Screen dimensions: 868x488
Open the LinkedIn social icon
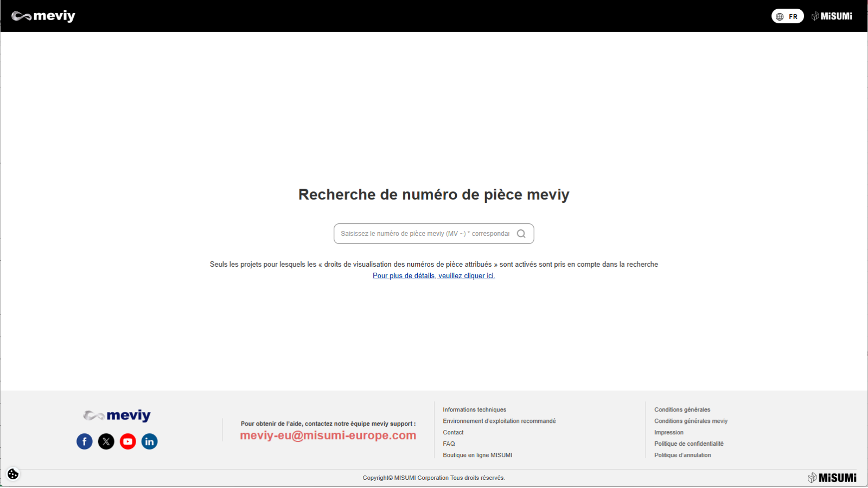click(150, 441)
